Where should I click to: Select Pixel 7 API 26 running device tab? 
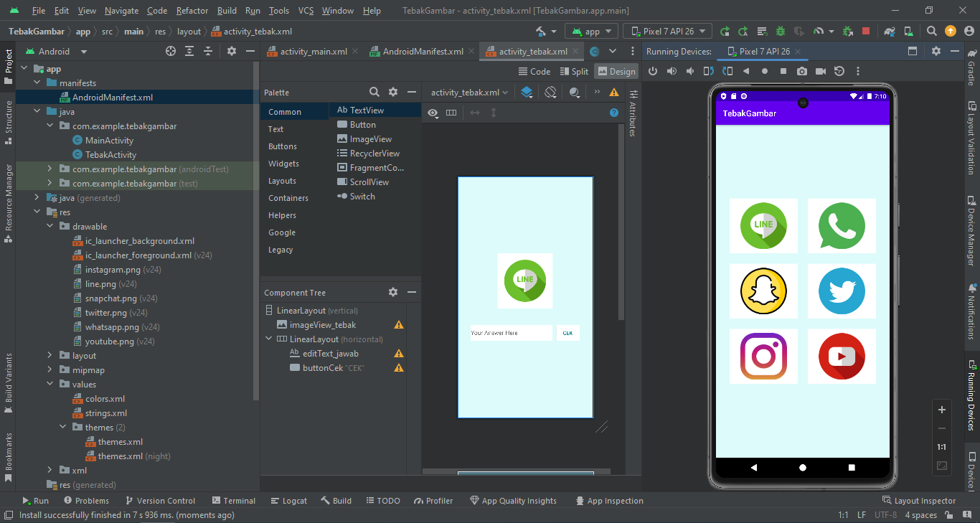point(765,52)
